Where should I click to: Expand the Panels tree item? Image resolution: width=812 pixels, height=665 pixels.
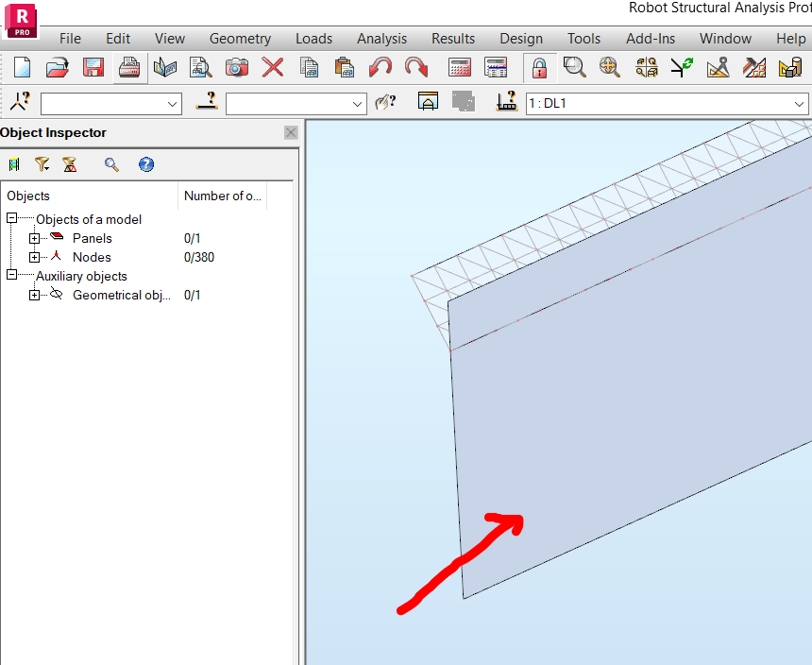(x=34, y=238)
